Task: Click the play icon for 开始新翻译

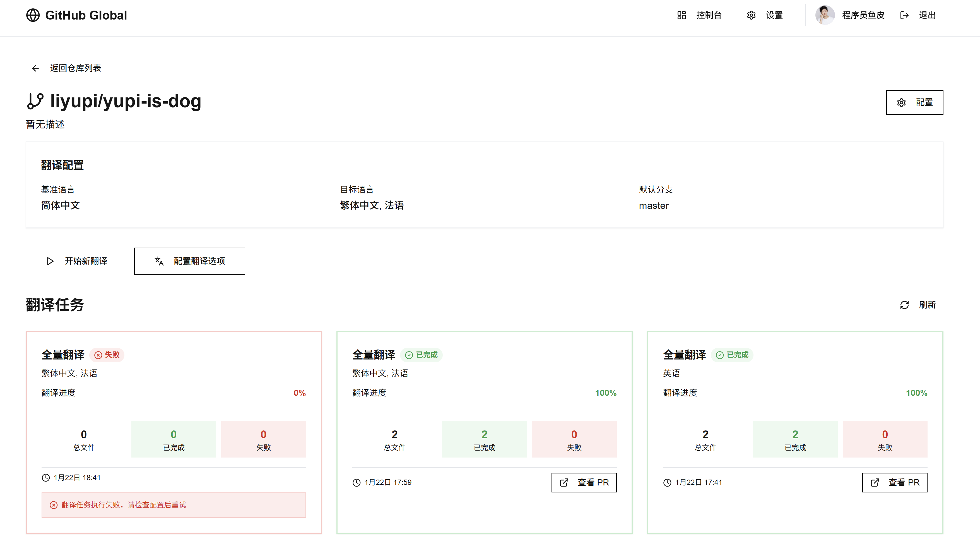Action: [50, 261]
